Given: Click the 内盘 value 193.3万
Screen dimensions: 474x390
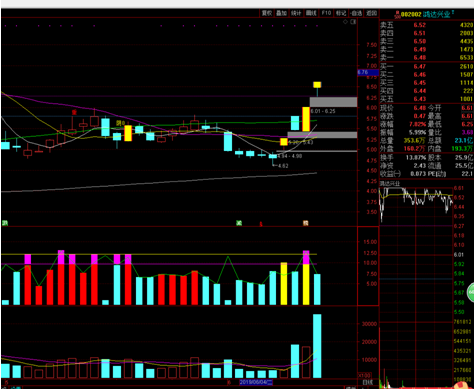Looking at the screenshot, I should click(x=462, y=148).
